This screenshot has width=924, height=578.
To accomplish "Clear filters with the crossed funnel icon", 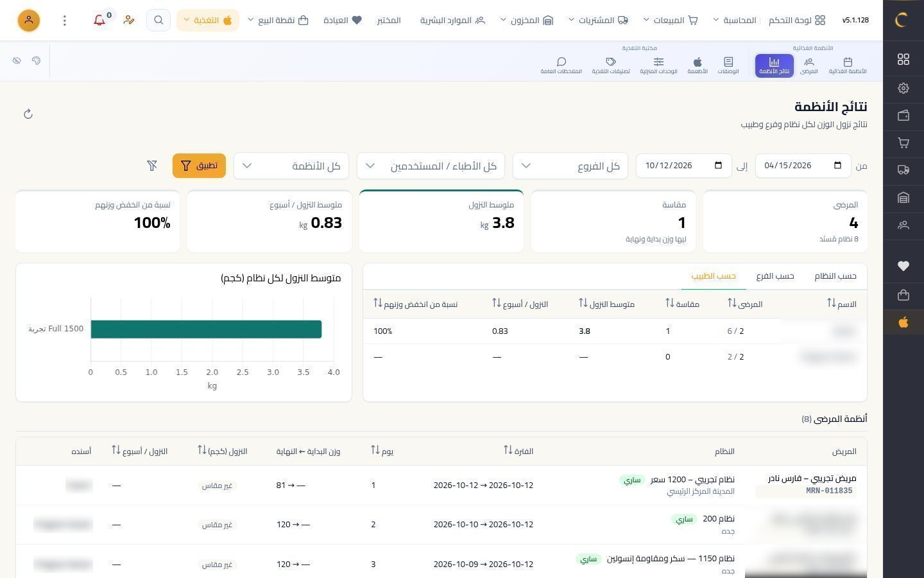I will click(x=152, y=166).
